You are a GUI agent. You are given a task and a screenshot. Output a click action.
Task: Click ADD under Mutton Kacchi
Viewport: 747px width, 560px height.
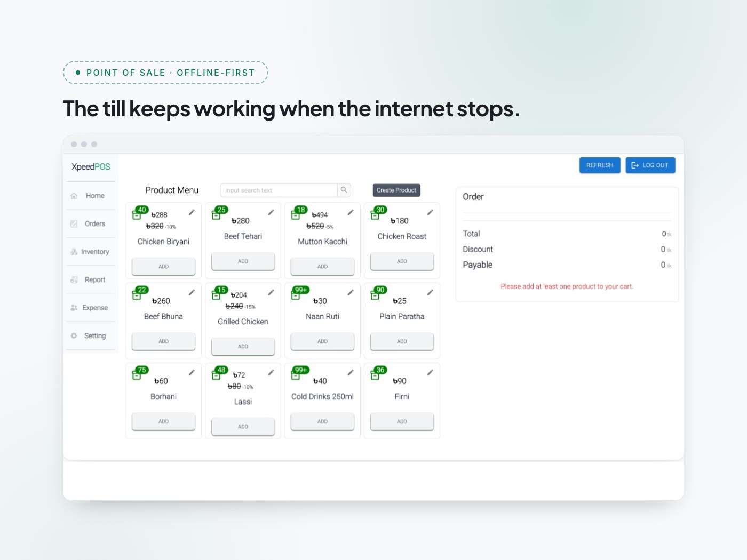click(322, 267)
